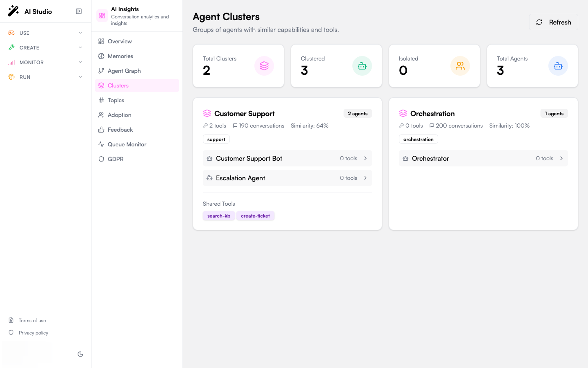
Task: Click the Orchestration cluster layers icon
Action: [x=403, y=113]
